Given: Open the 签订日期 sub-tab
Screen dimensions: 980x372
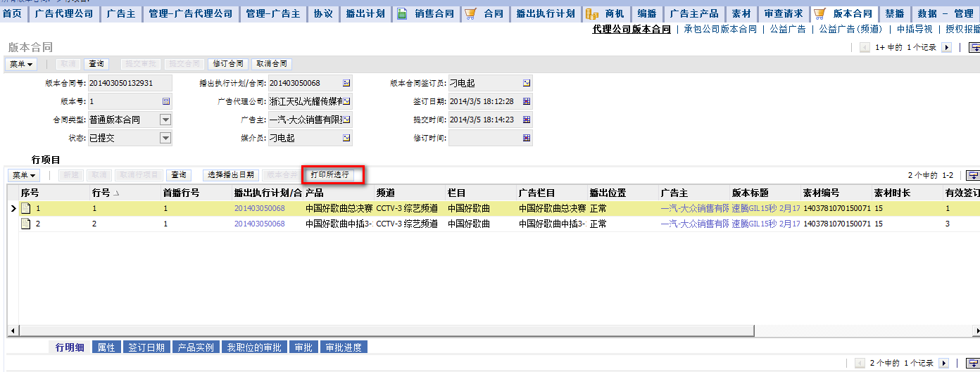Looking at the screenshot, I should [146, 347].
